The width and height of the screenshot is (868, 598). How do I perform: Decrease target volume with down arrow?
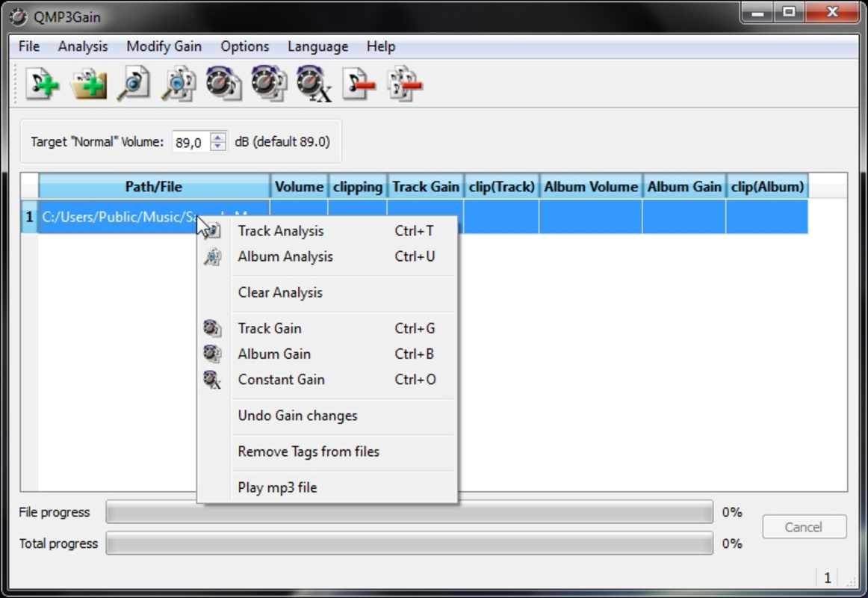(218, 147)
